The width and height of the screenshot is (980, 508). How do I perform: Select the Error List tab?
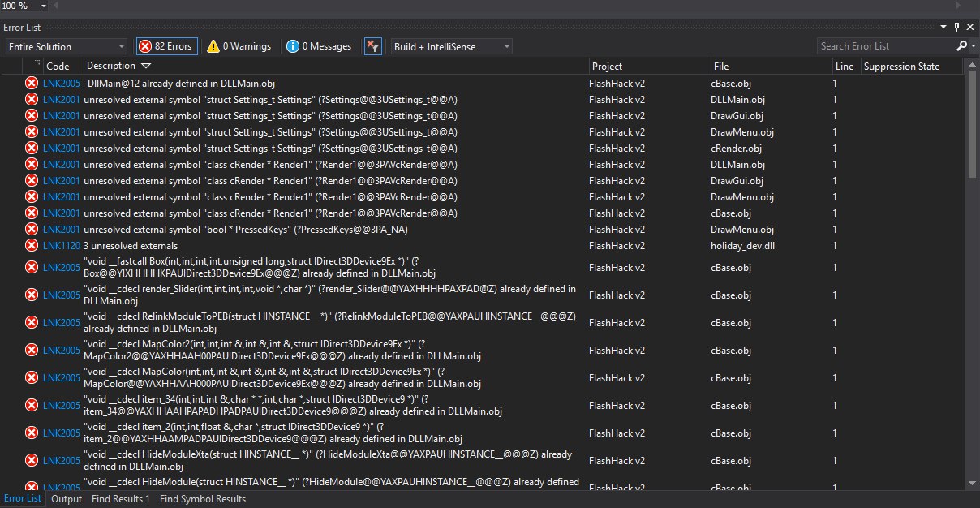tap(23, 499)
